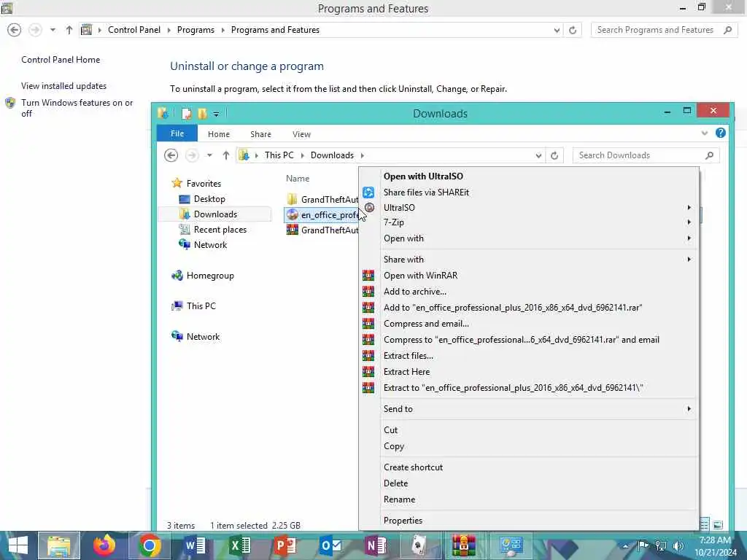Open PowerPoint taskbar icon

(285, 545)
